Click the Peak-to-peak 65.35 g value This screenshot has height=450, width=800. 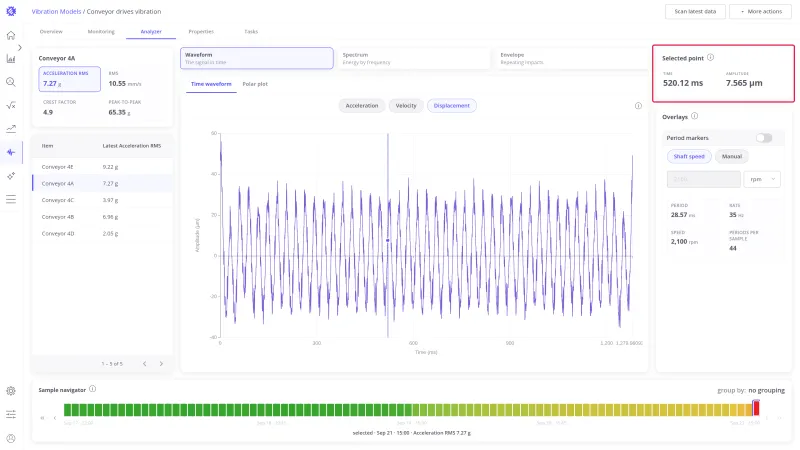click(119, 112)
